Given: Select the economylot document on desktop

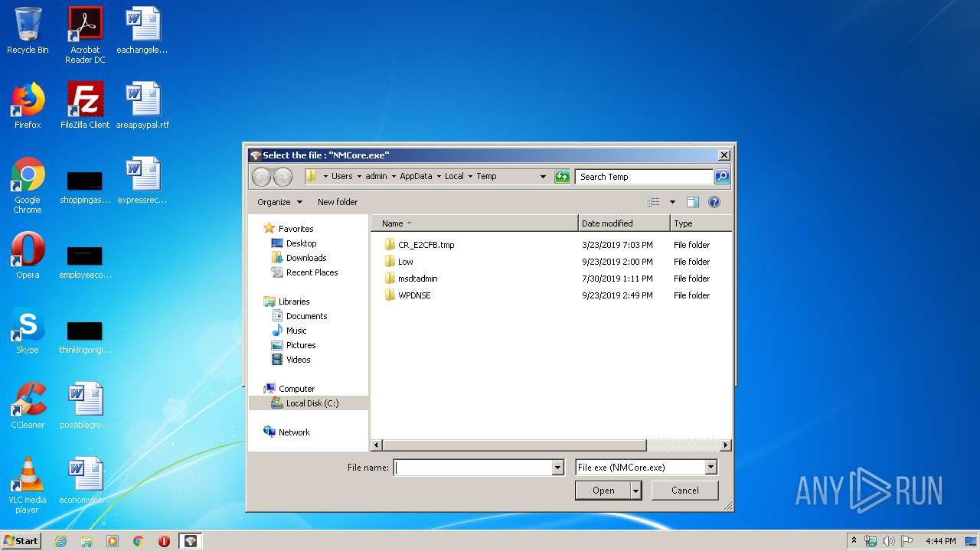Looking at the screenshot, I should [x=85, y=481].
